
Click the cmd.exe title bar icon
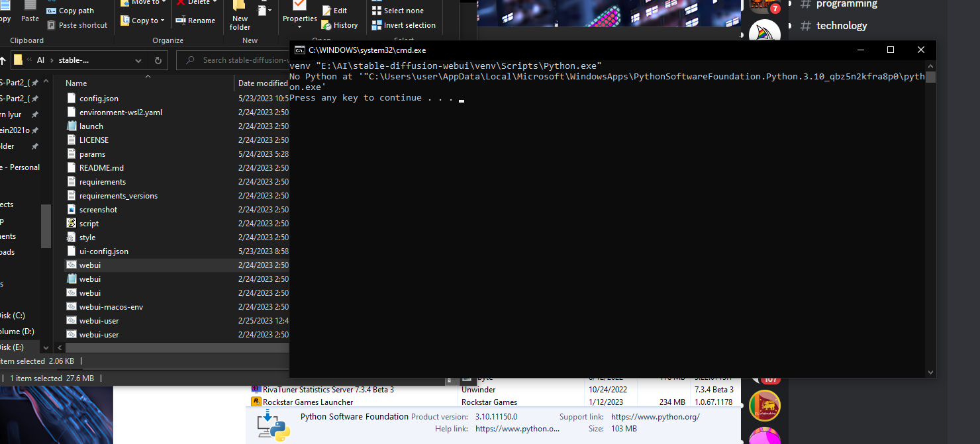tap(300, 50)
